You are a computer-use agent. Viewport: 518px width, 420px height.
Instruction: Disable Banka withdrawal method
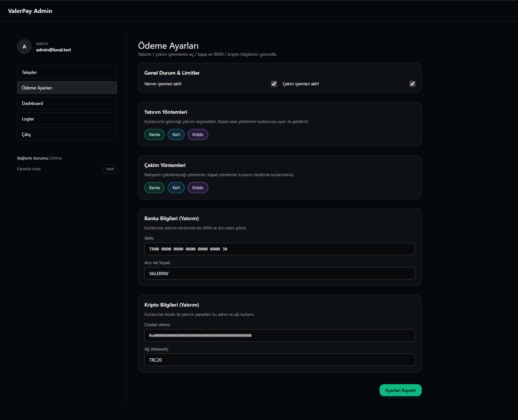(154, 188)
